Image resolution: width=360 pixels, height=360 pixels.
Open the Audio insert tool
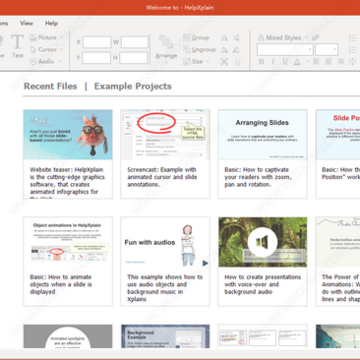(45, 61)
